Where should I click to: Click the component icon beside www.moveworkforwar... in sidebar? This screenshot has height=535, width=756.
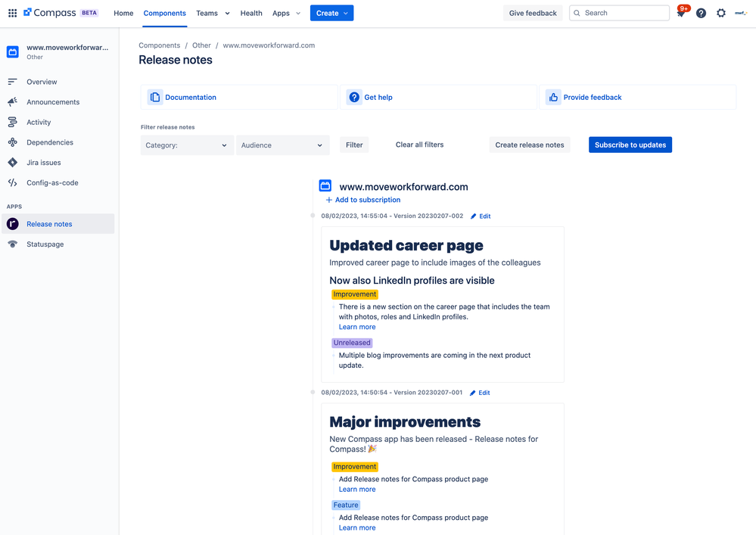(x=13, y=51)
